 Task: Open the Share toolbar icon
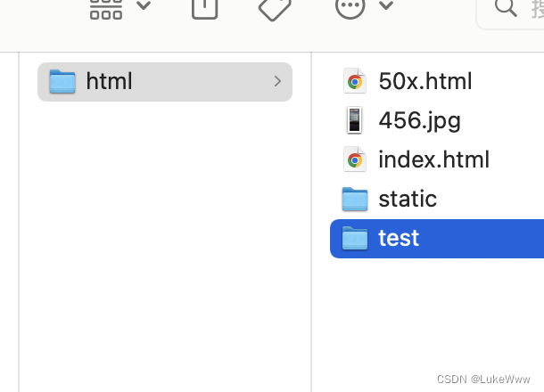tap(204, 8)
